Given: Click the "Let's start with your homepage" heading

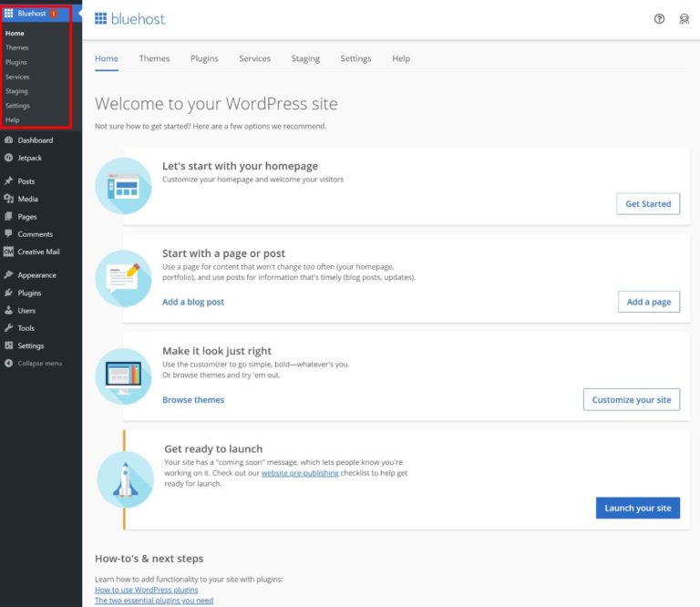Looking at the screenshot, I should [x=240, y=166].
